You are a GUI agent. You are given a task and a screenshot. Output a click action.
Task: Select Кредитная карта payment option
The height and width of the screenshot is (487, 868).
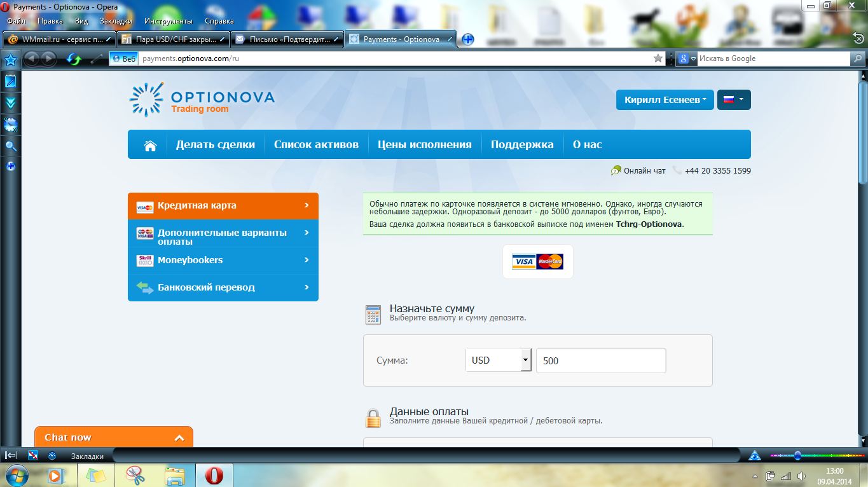click(223, 206)
